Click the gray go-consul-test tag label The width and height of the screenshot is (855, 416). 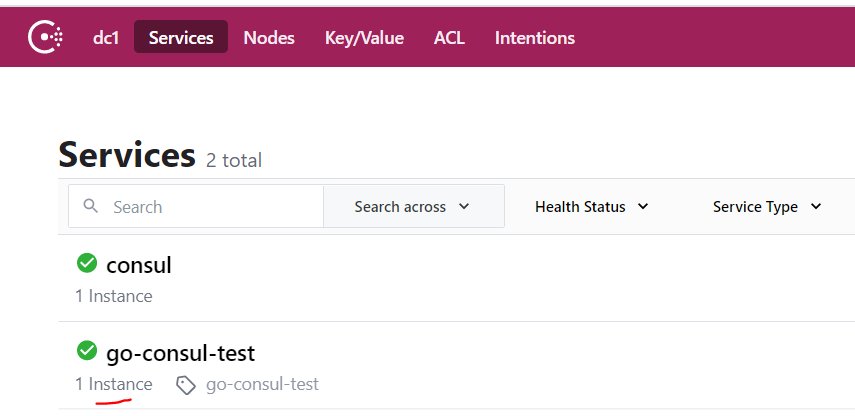click(x=262, y=384)
